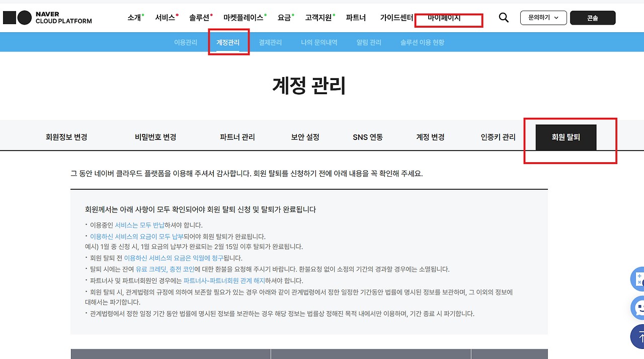
Task: Switch to 비밀번호 변경 tab
Action: tap(155, 137)
